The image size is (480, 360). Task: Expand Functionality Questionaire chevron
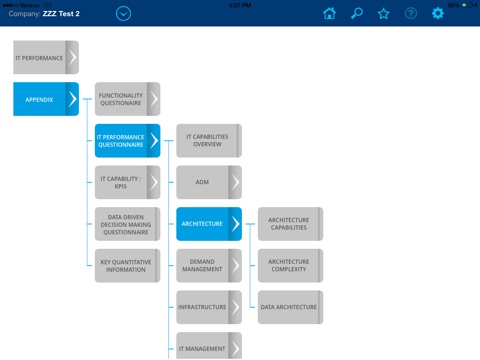click(x=154, y=99)
